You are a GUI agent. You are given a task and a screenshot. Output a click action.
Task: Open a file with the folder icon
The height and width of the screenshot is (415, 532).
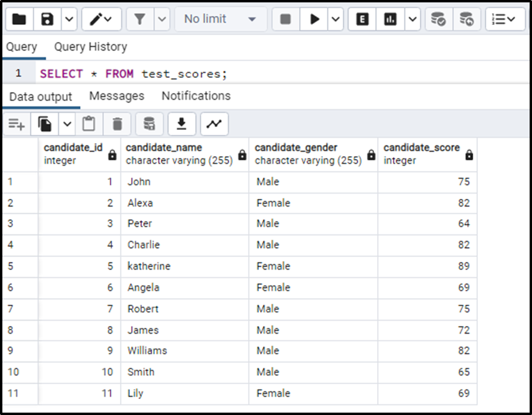coord(20,18)
